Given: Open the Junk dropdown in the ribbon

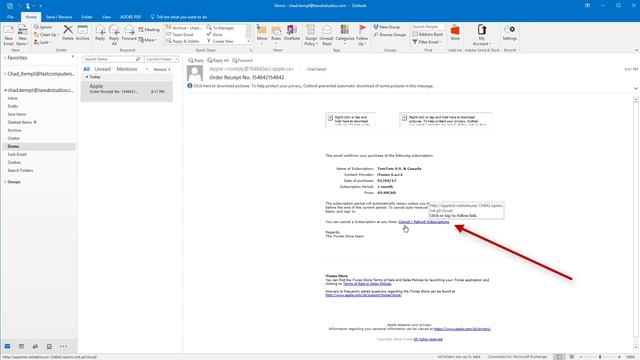Looking at the screenshot, I should [x=42, y=42].
